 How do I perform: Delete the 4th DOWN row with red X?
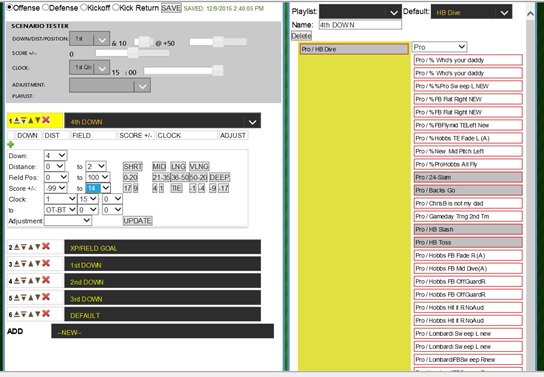click(x=46, y=120)
